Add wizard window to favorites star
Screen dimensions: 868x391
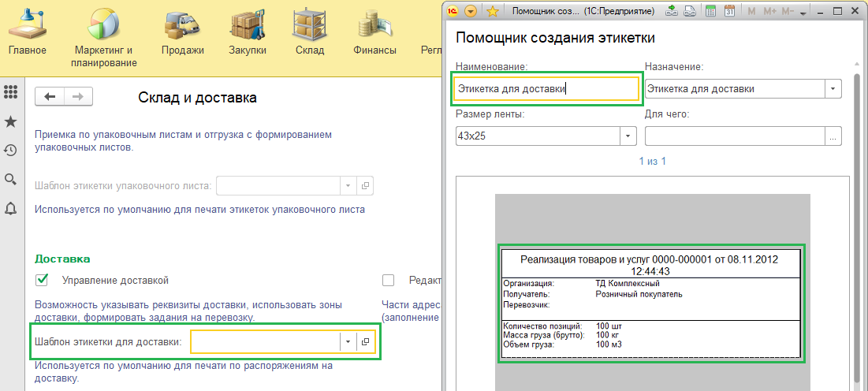coord(492,10)
